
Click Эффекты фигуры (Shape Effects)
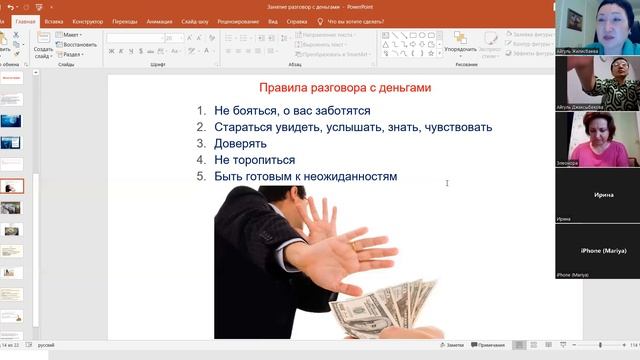530,53
